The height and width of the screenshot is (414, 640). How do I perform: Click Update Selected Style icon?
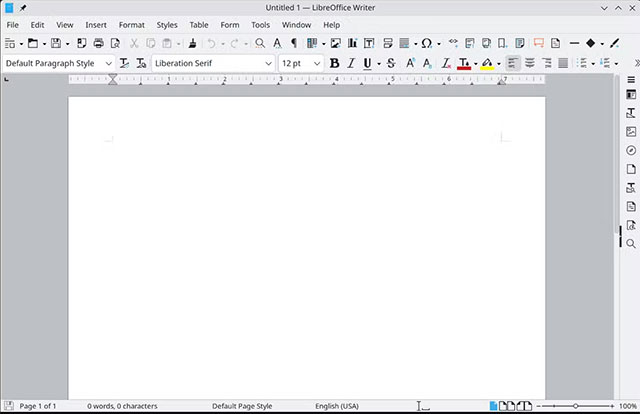(124, 63)
